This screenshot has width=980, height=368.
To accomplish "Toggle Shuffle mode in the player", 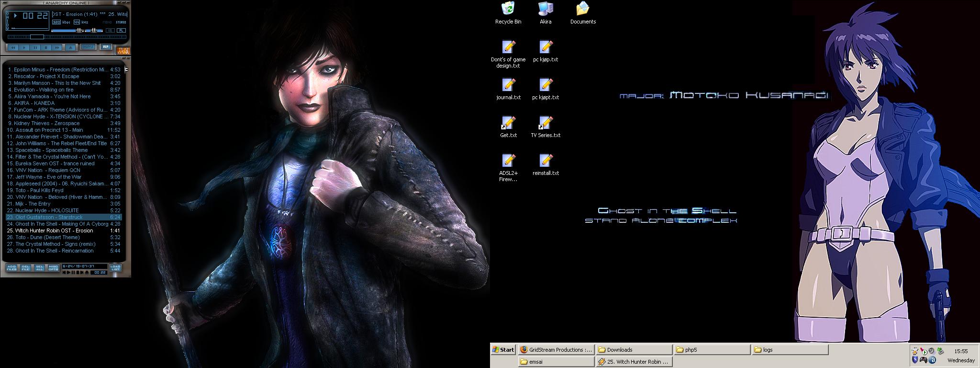I will (88, 47).
